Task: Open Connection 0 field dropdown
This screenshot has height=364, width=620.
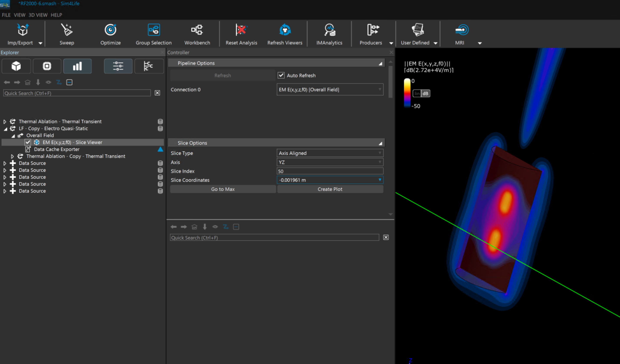Action: point(330,90)
